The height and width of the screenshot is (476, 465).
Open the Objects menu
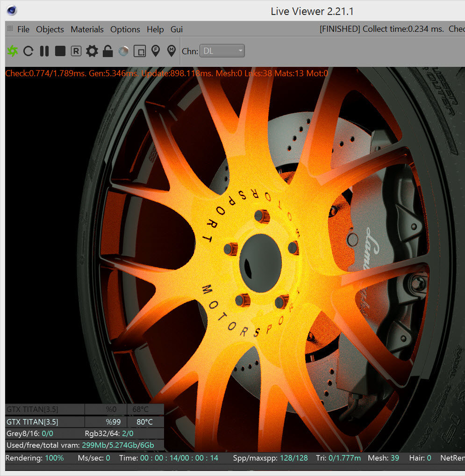50,29
